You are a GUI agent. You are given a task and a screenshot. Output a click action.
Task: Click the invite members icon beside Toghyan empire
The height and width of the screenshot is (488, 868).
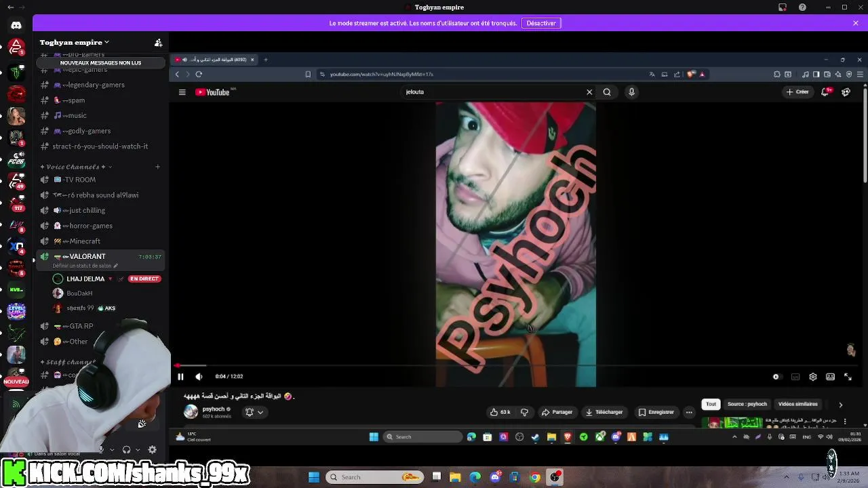158,43
